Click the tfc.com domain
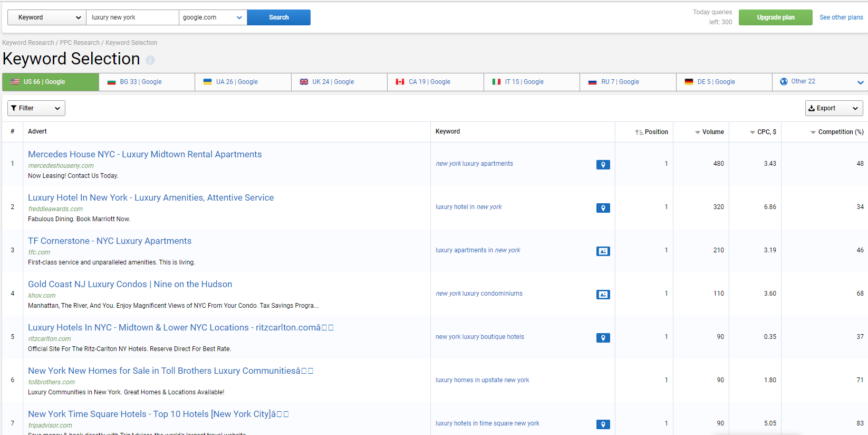Viewport: 868px width, 435px height. tap(39, 252)
